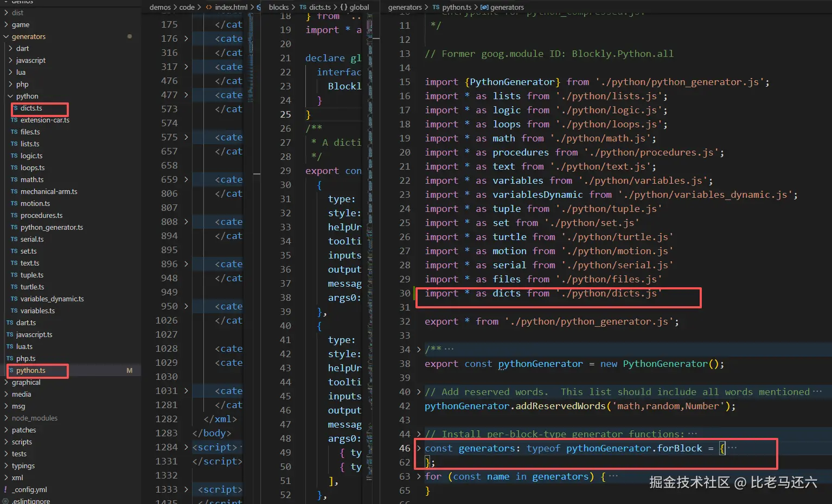The image size is (832, 504).
Task: Unfold the reserved words comment at line 40
Action: click(x=419, y=392)
